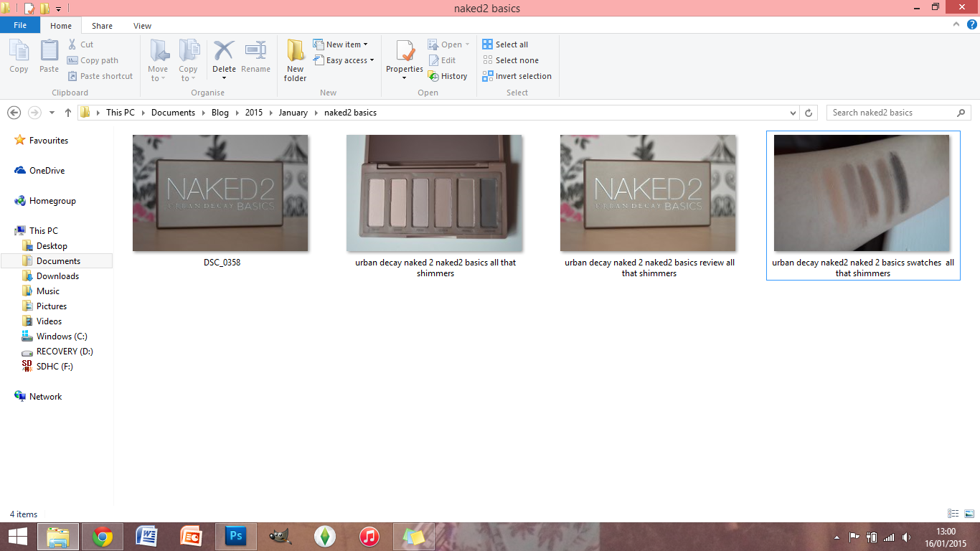980x551 pixels.
Task: Launch Photoshop from the taskbar
Action: point(236,536)
